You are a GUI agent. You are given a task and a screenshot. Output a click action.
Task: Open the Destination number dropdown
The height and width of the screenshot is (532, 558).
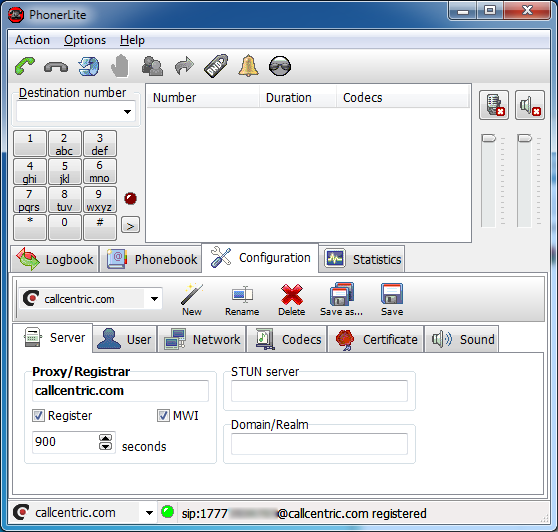tap(127, 112)
